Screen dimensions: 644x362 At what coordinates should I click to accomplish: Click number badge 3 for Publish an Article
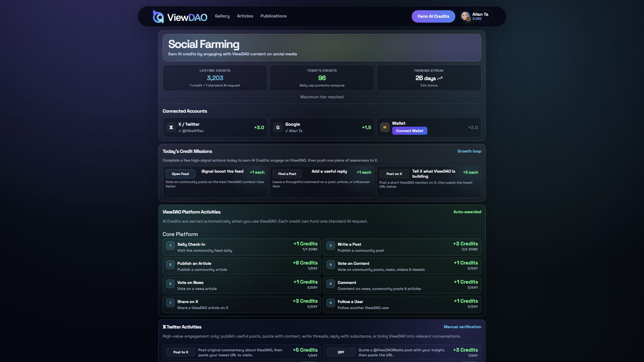pyautogui.click(x=170, y=265)
